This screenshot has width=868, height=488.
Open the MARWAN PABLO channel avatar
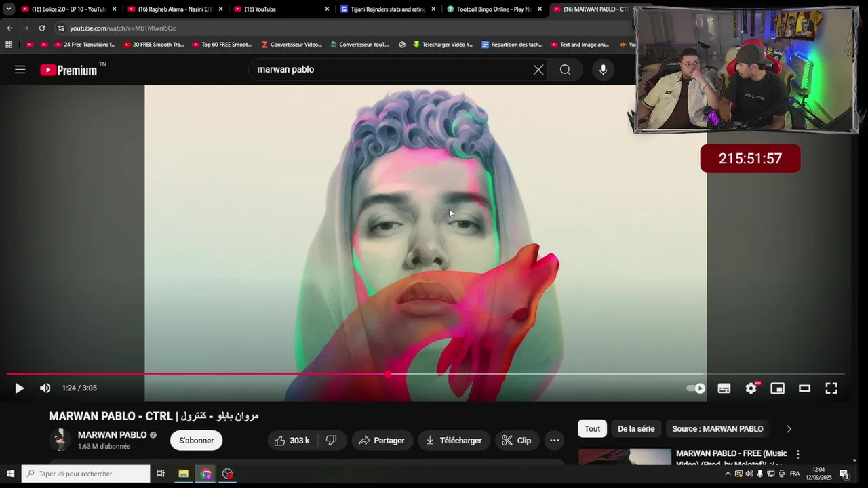[x=60, y=440]
